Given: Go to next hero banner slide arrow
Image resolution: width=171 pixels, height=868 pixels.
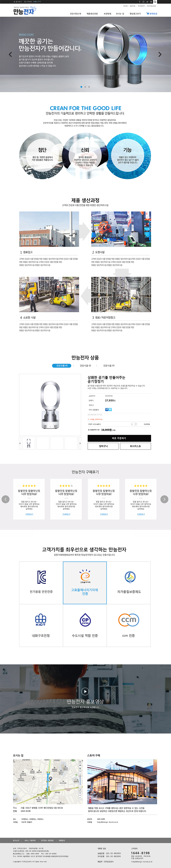Looking at the screenshot, I should click(x=160, y=54).
